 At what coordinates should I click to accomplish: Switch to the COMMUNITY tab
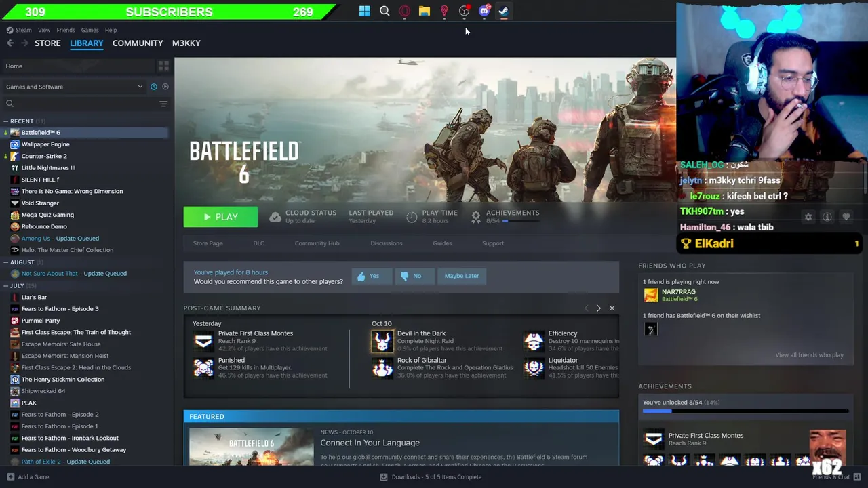pos(138,43)
